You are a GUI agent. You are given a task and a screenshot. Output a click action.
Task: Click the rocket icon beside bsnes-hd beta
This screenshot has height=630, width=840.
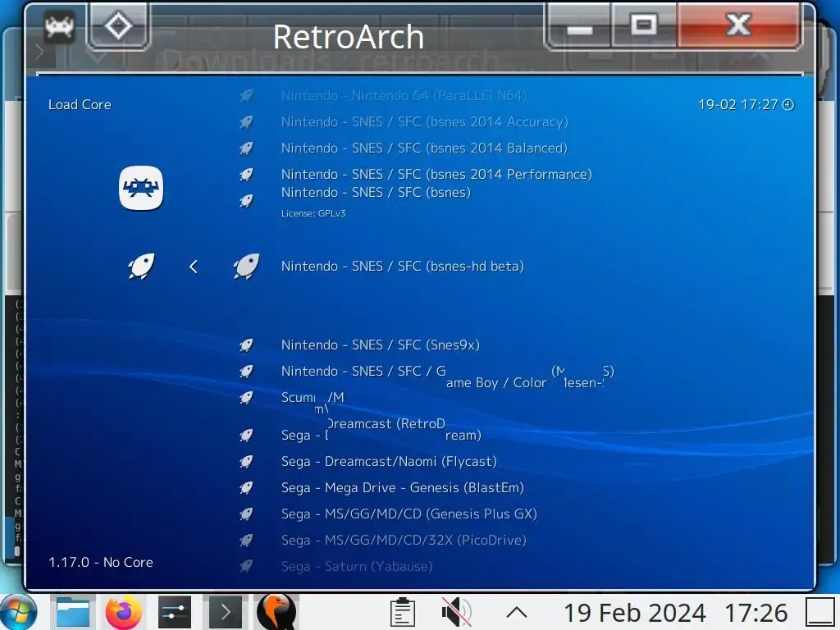(x=246, y=266)
